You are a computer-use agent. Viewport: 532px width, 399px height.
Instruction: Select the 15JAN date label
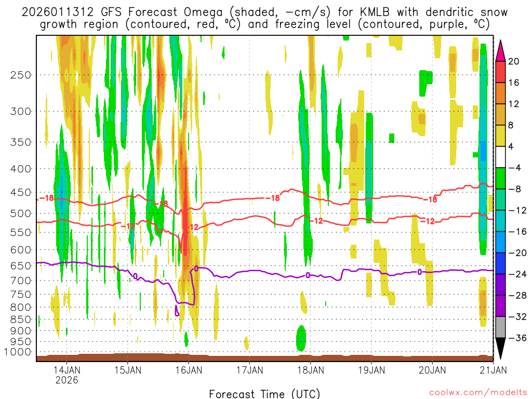click(x=128, y=369)
